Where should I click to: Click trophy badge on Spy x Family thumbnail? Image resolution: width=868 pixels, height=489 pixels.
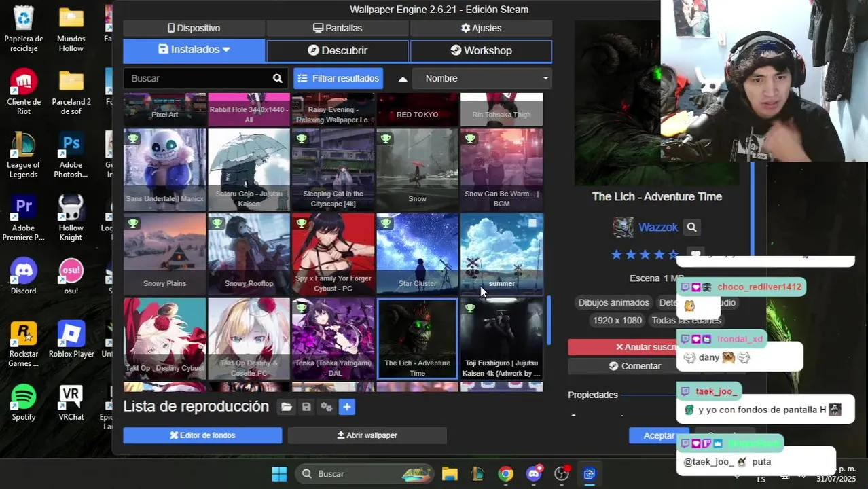click(x=302, y=223)
